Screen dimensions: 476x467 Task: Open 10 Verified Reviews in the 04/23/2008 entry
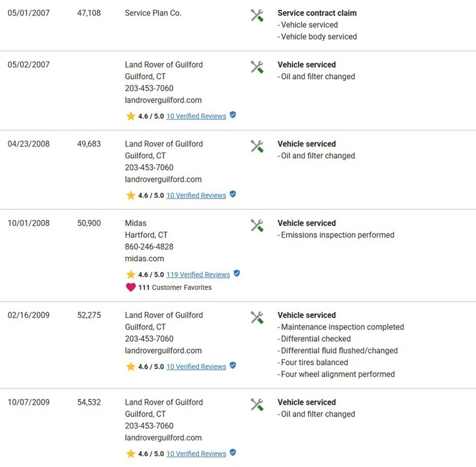tap(196, 195)
